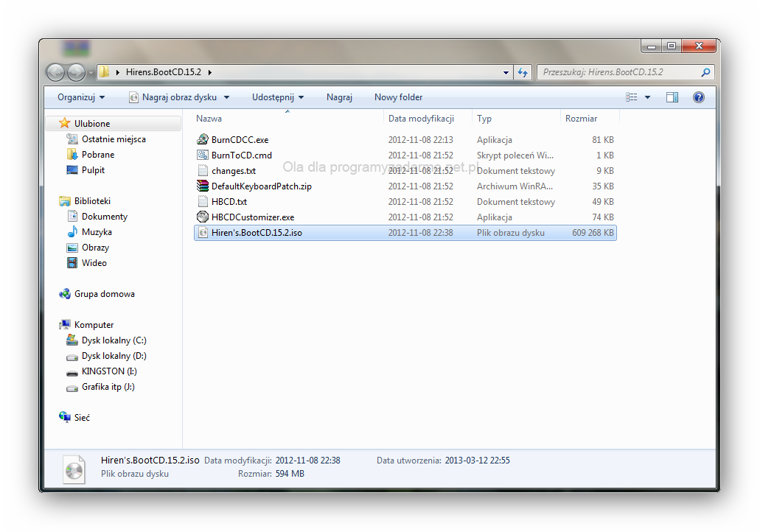Viewport: 760px width, 532px height.
Task: Click the Komputer icon in sidebar
Action: click(64, 325)
